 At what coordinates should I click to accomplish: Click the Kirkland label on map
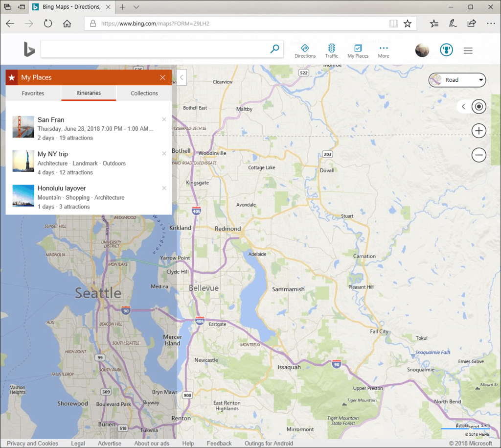click(180, 228)
